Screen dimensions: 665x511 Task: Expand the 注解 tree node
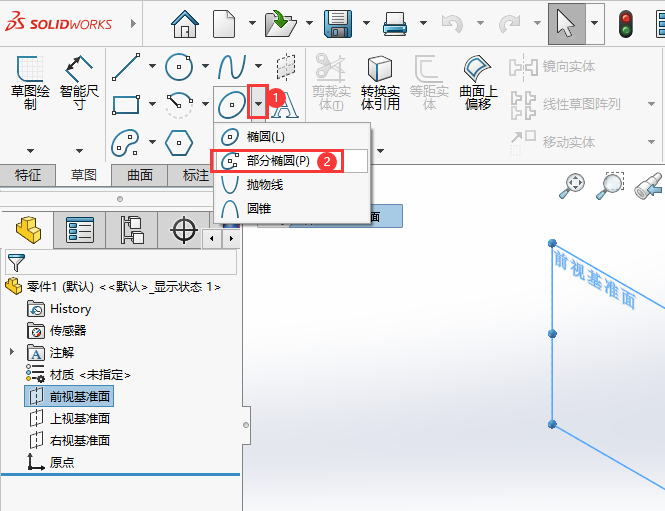[x=12, y=352]
